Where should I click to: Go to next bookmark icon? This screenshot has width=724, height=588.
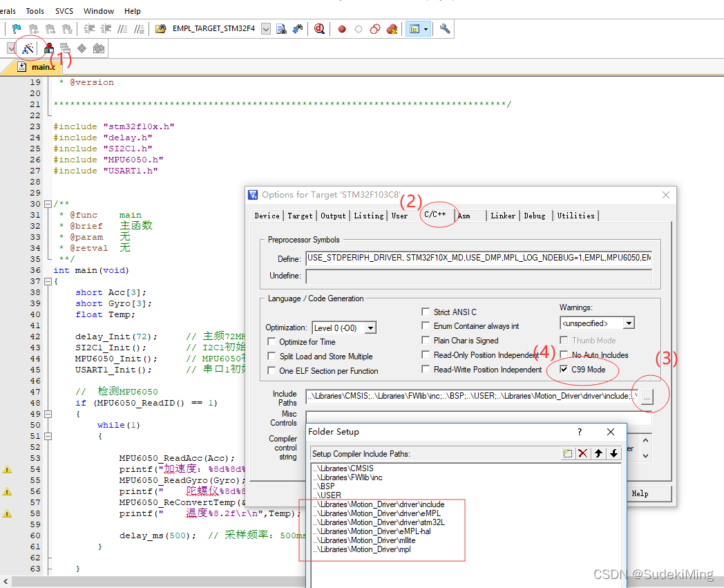(x=50, y=29)
